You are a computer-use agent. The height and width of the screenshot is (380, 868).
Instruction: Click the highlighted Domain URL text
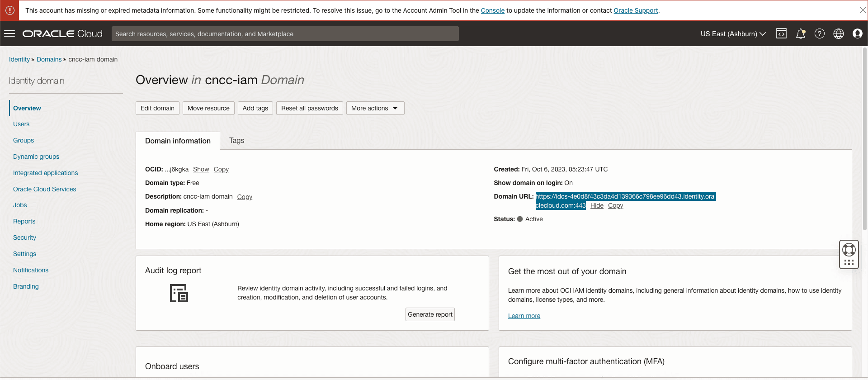pyautogui.click(x=625, y=201)
